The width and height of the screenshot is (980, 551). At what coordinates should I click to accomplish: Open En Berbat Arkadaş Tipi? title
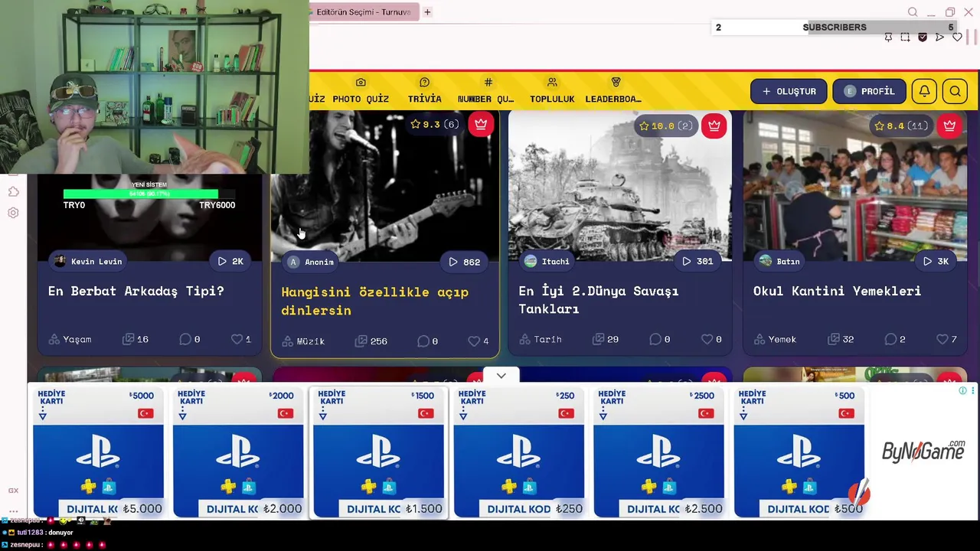coord(136,291)
